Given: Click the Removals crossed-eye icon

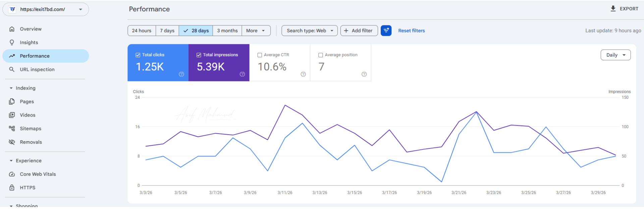Looking at the screenshot, I should 12,142.
